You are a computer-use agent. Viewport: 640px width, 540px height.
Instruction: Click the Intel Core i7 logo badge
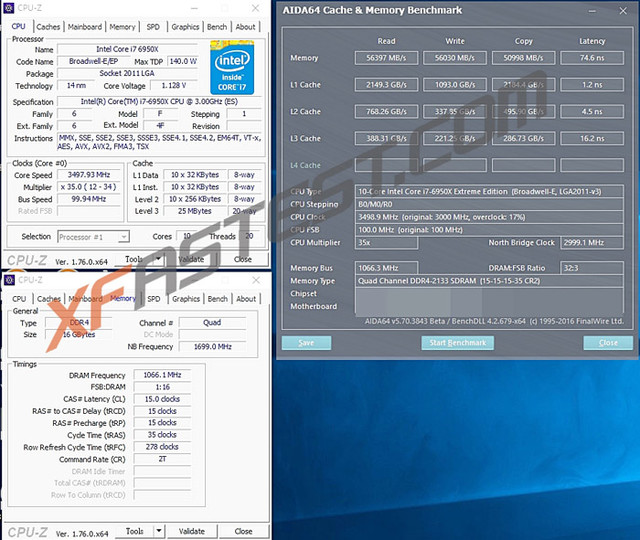(x=232, y=68)
